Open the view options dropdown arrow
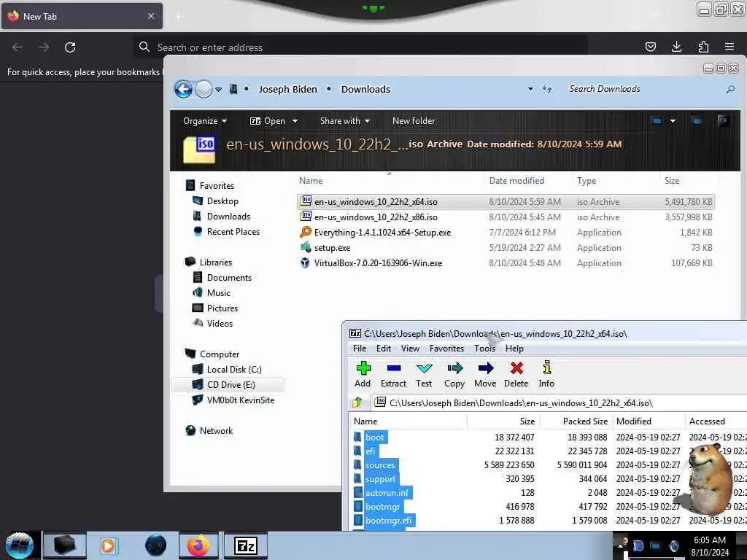This screenshot has width=747, height=560. point(673,121)
